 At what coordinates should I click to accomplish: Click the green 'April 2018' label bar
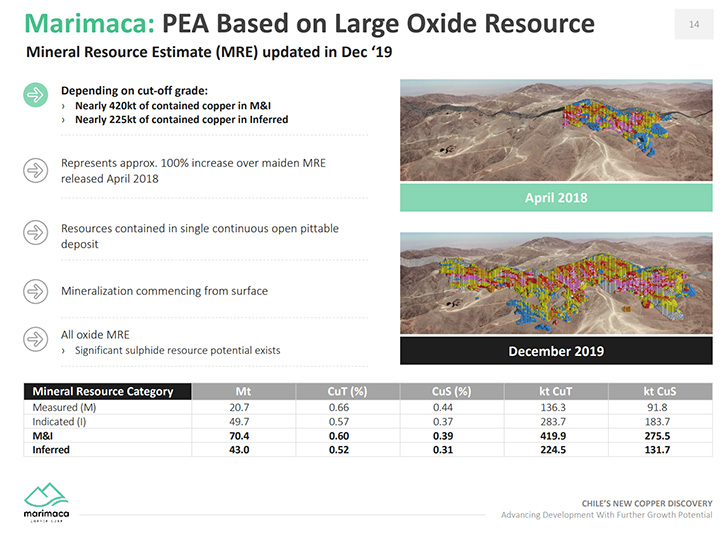pyautogui.click(x=556, y=198)
